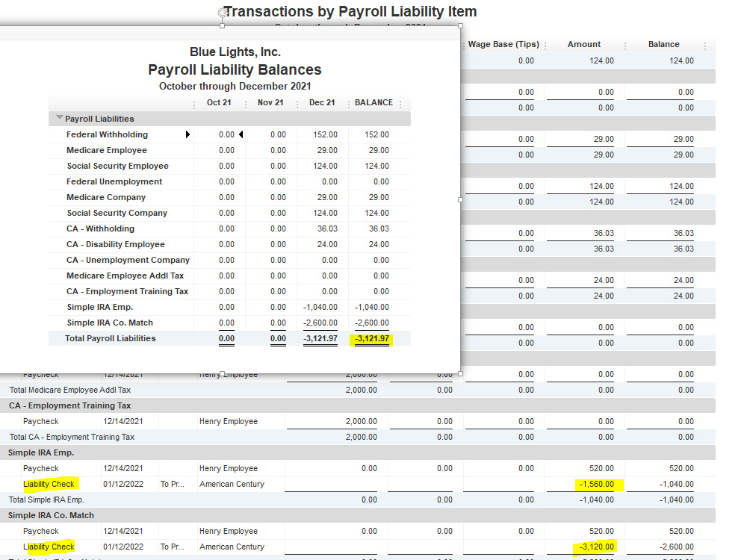Select the Federal Unemployment row label

pos(114,181)
